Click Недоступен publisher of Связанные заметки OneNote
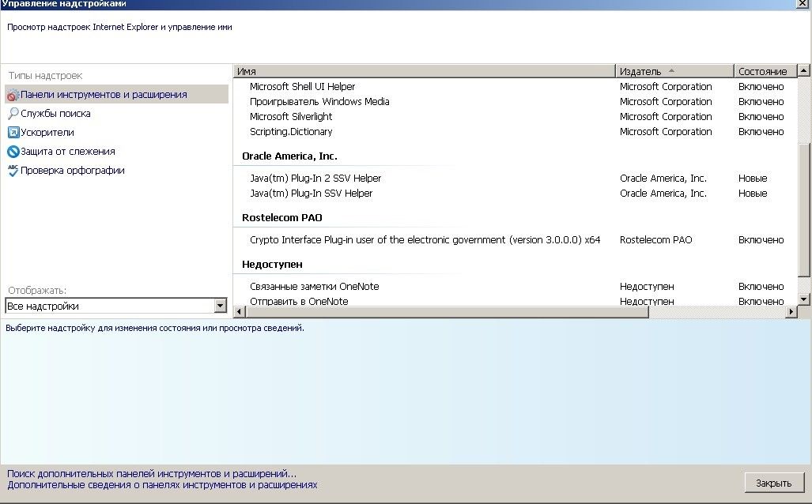 click(647, 286)
